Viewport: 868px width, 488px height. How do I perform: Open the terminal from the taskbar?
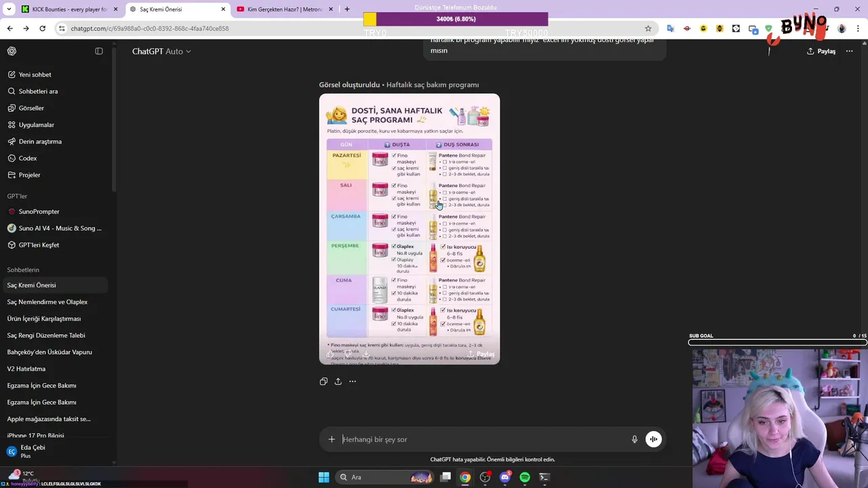544,477
